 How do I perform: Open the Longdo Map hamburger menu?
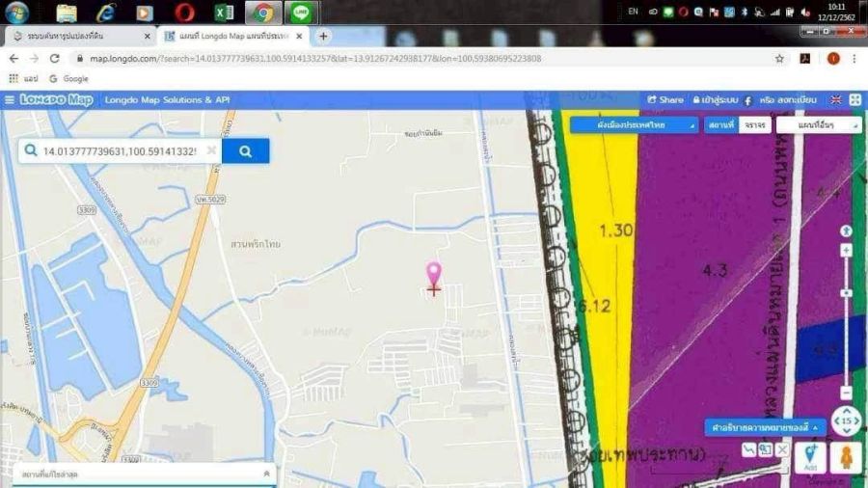(10, 100)
